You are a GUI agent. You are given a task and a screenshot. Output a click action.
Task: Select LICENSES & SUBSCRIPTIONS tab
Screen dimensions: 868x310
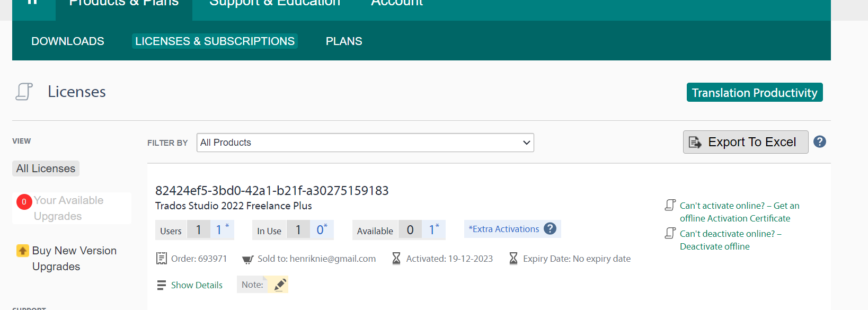215,41
